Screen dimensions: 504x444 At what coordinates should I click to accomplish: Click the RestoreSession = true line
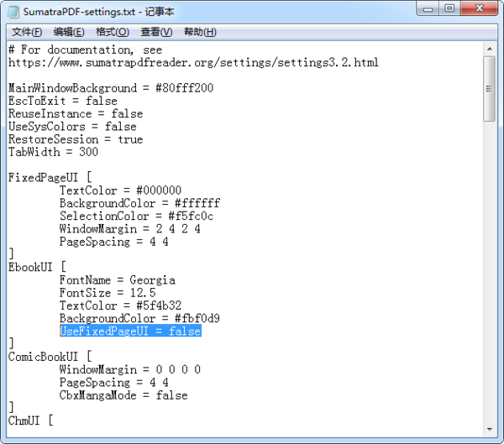(x=76, y=139)
